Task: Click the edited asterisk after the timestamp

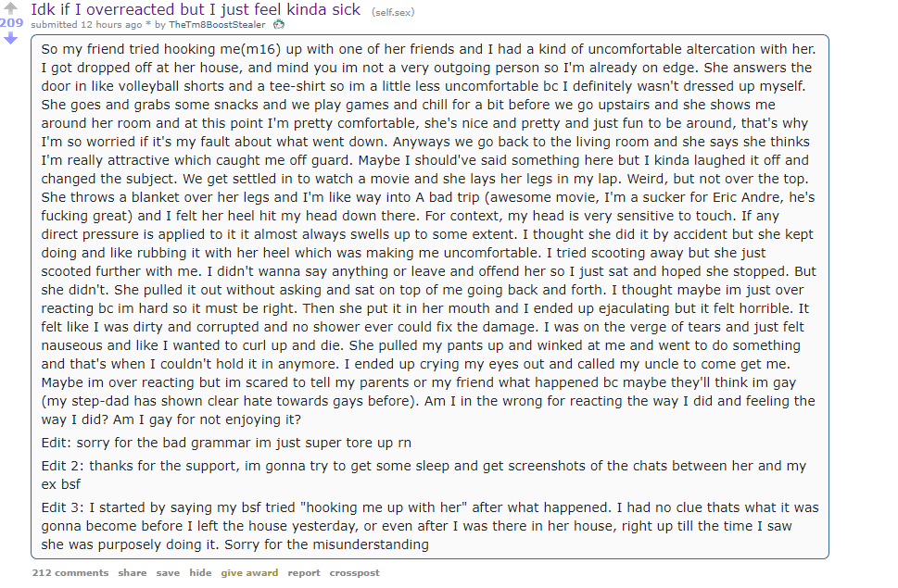Action: tap(147, 25)
